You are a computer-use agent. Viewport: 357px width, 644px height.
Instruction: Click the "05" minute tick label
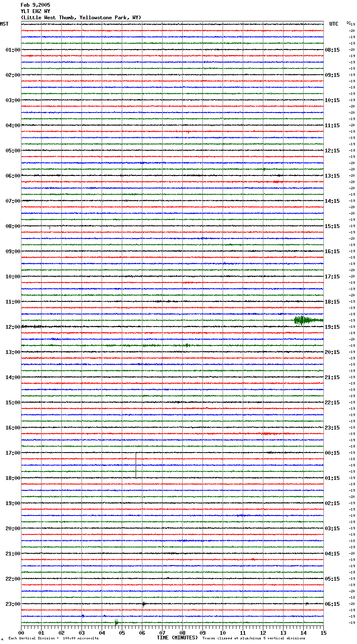click(x=122, y=633)
